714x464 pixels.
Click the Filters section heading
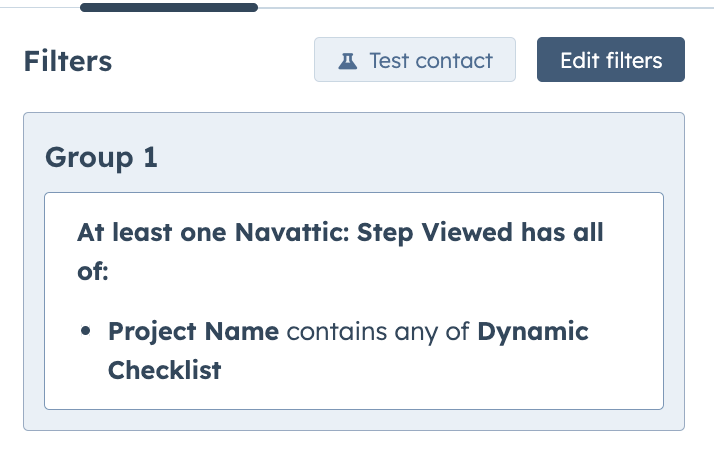68,61
